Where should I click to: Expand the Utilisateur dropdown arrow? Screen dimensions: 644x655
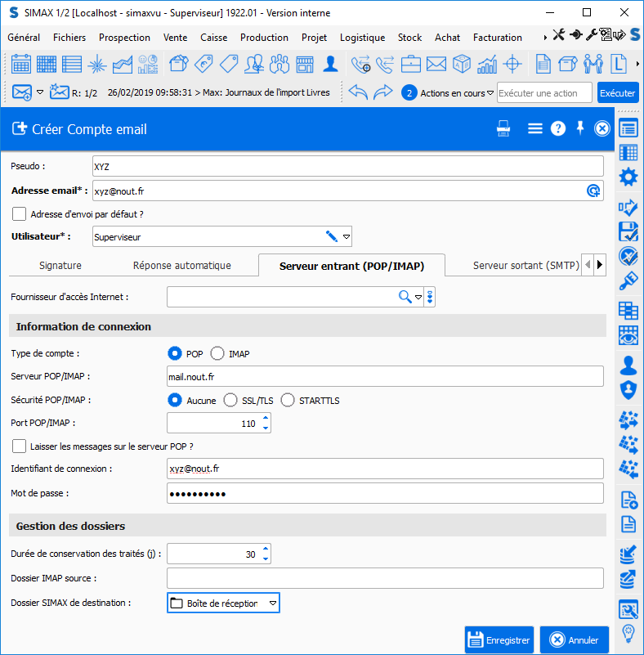[x=347, y=236]
